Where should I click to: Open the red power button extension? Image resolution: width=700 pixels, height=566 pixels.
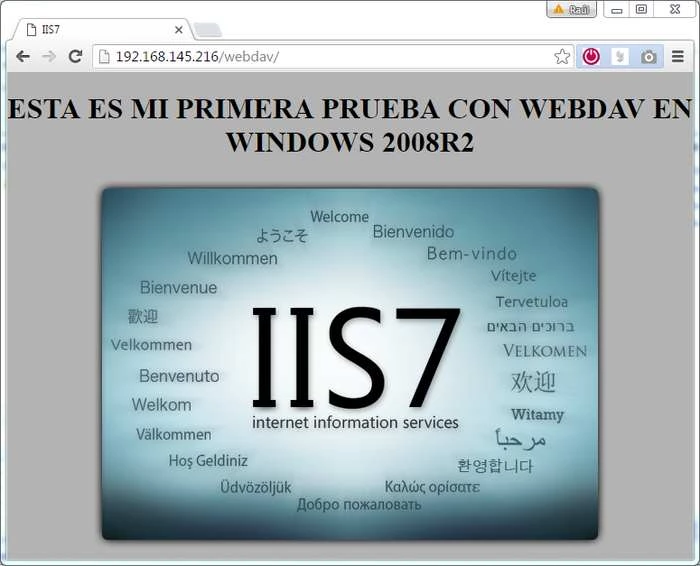[592, 57]
